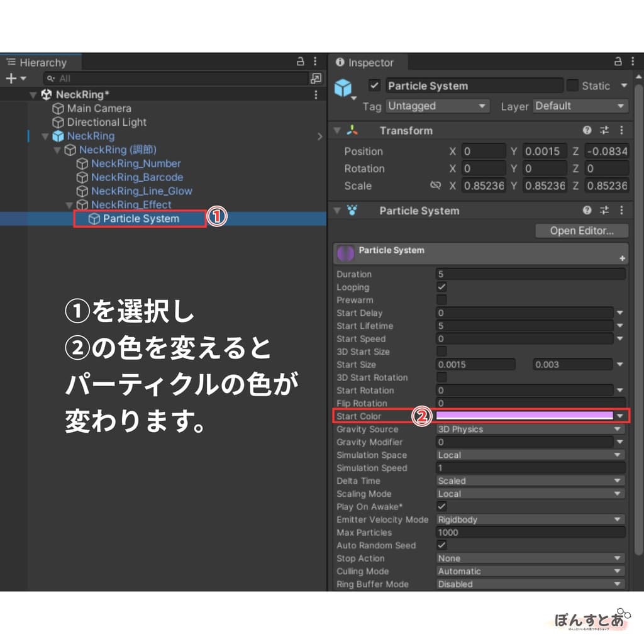Open the NeckRing scene options menu

point(316,95)
